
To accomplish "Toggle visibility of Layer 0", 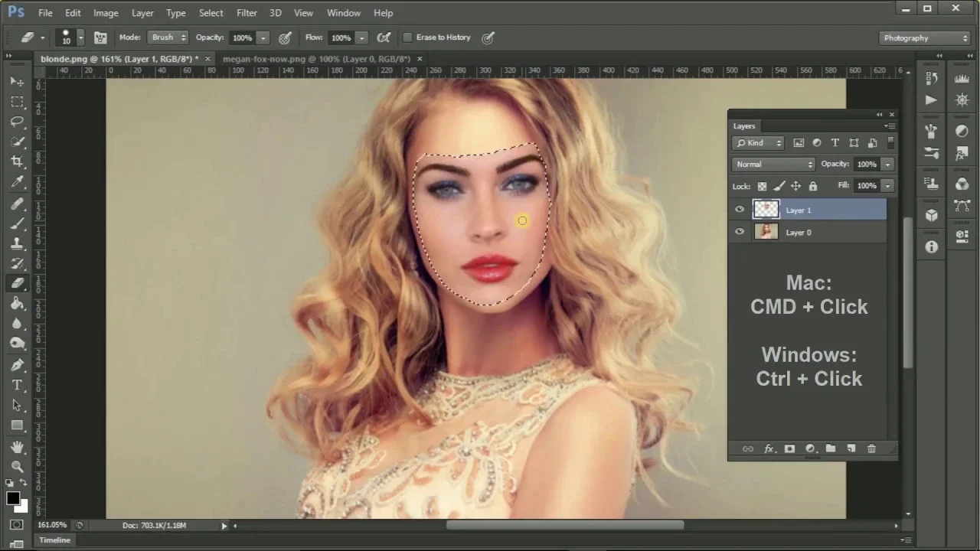I will 740,232.
